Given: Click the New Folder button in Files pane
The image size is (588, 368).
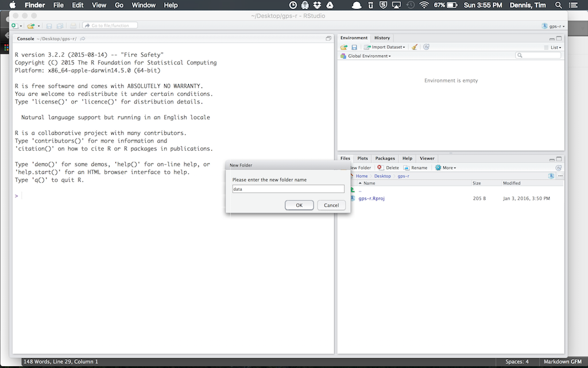Looking at the screenshot, I should pyautogui.click(x=361, y=168).
